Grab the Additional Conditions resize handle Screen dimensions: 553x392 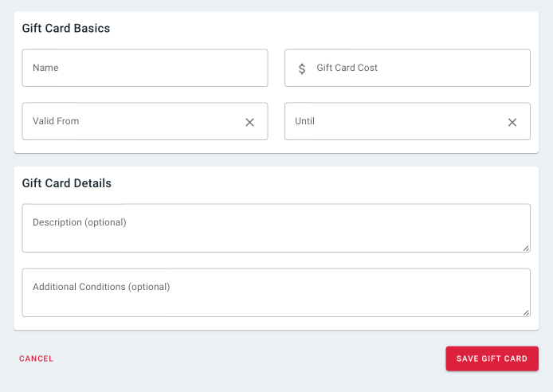point(526,312)
